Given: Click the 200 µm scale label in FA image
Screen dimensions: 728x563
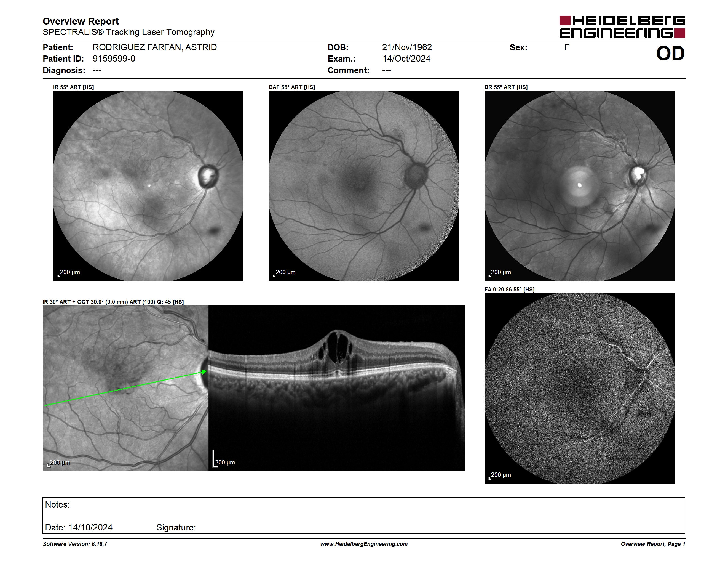Looking at the screenshot, I should pyautogui.click(x=501, y=475).
